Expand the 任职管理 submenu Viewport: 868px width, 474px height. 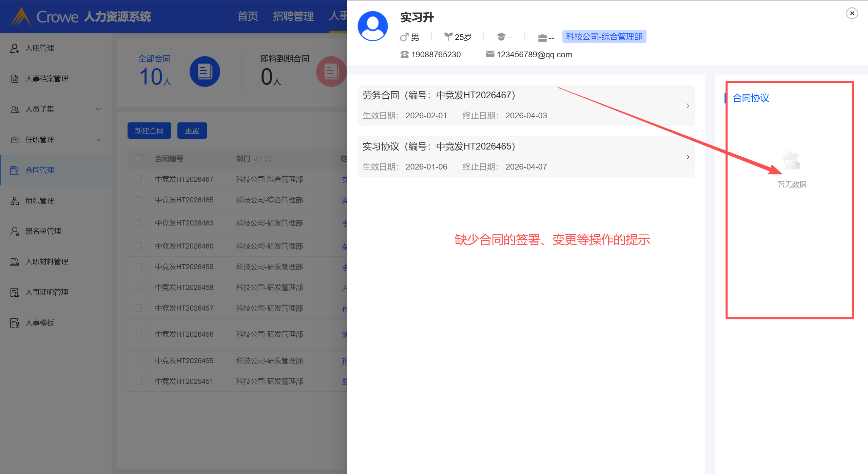(98, 140)
